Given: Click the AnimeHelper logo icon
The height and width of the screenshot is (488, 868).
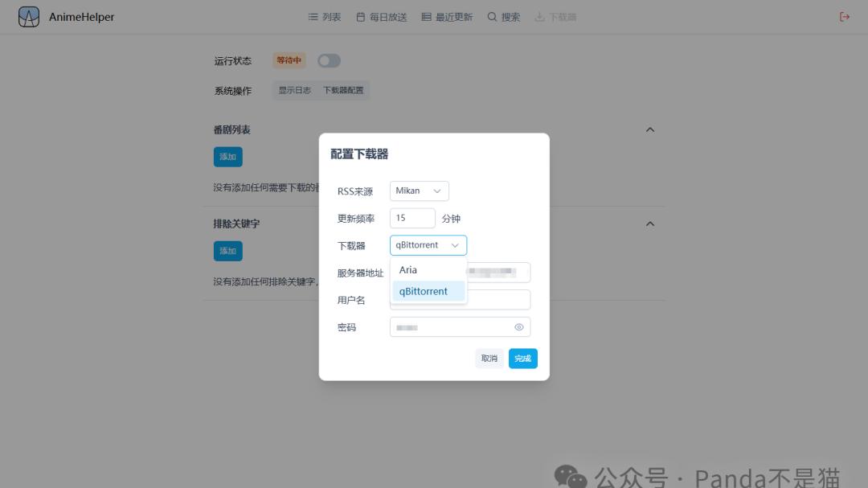Looking at the screenshot, I should [27, 15].
